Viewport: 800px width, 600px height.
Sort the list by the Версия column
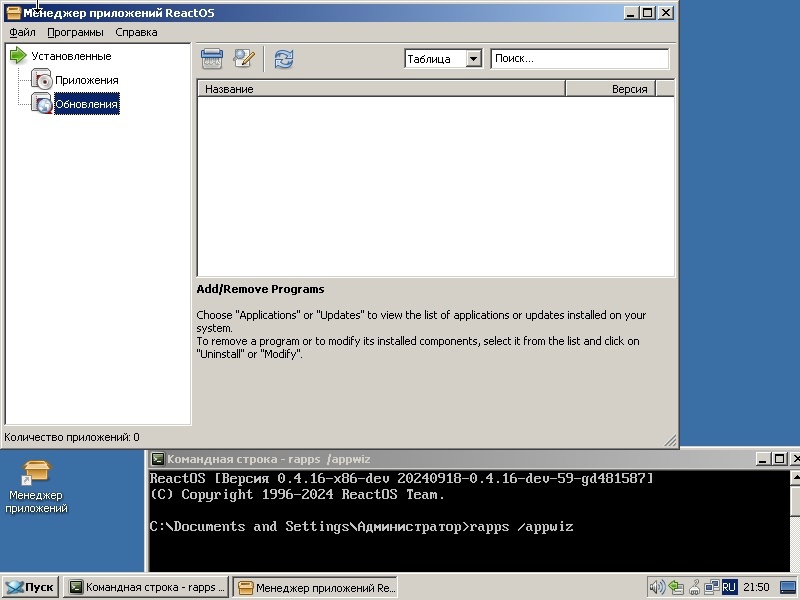click(x=630, y=88)
